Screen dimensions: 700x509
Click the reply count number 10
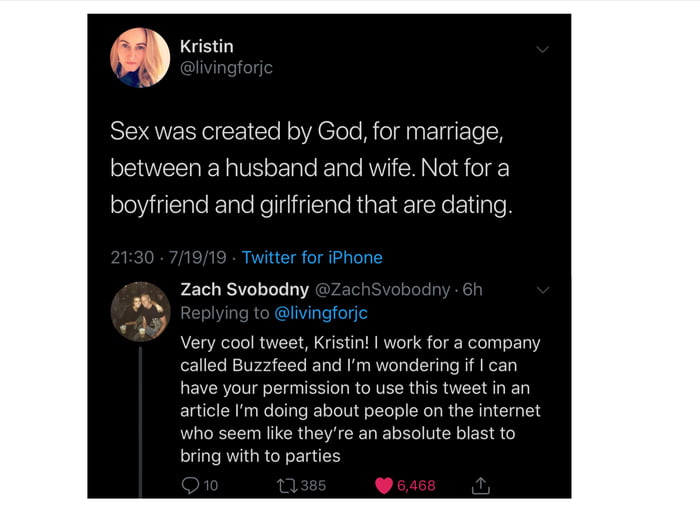tap(210, 485)
